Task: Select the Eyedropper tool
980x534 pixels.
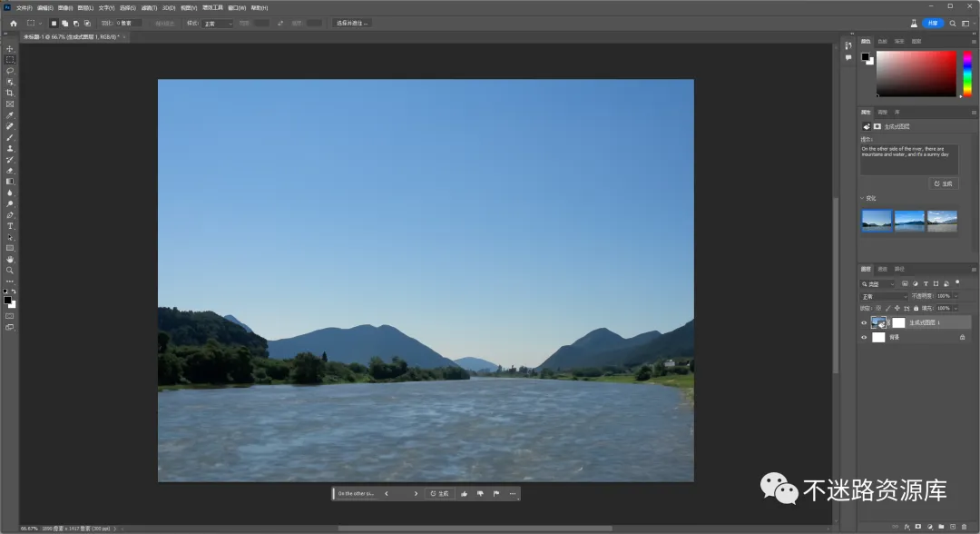Action: coord(9,115)
